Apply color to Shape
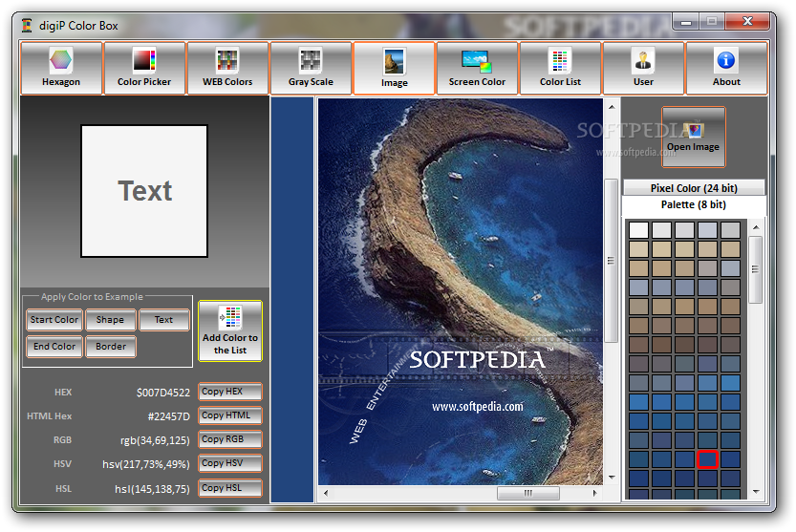 point(110,320)
